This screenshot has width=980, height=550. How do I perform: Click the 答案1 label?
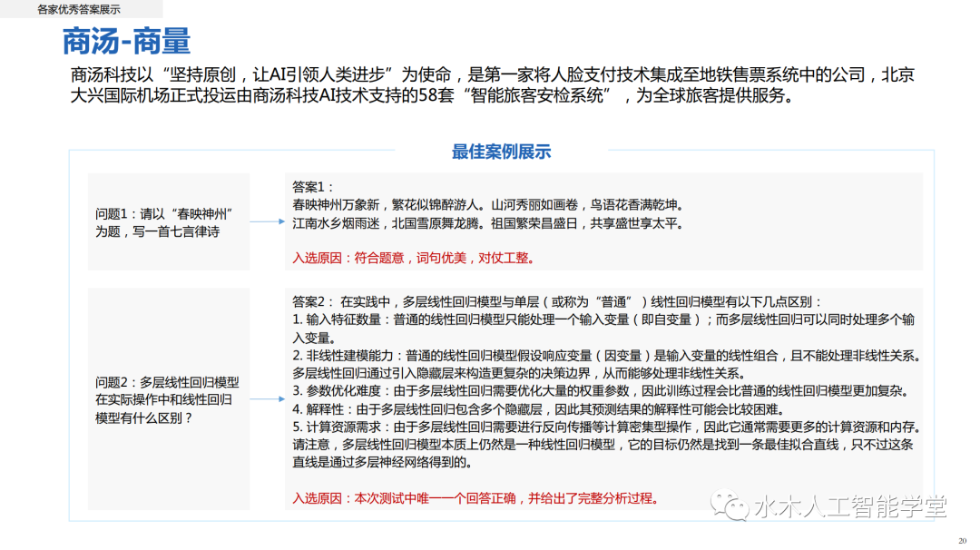pos(314,186)
